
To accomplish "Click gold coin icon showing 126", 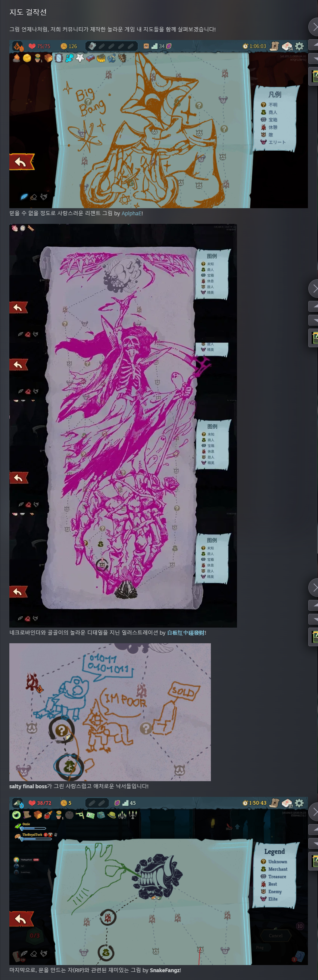I will (x=64, y=46).
